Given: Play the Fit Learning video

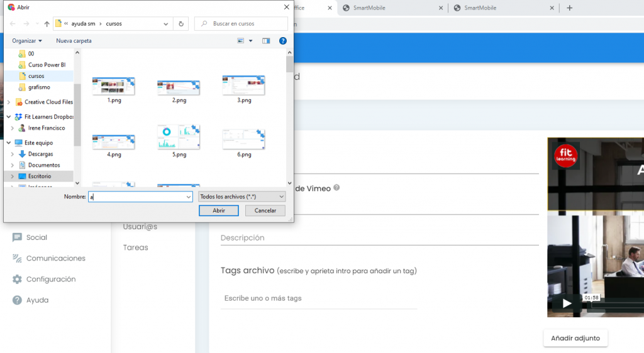Looking at the screenshot, I should [567, 303].
